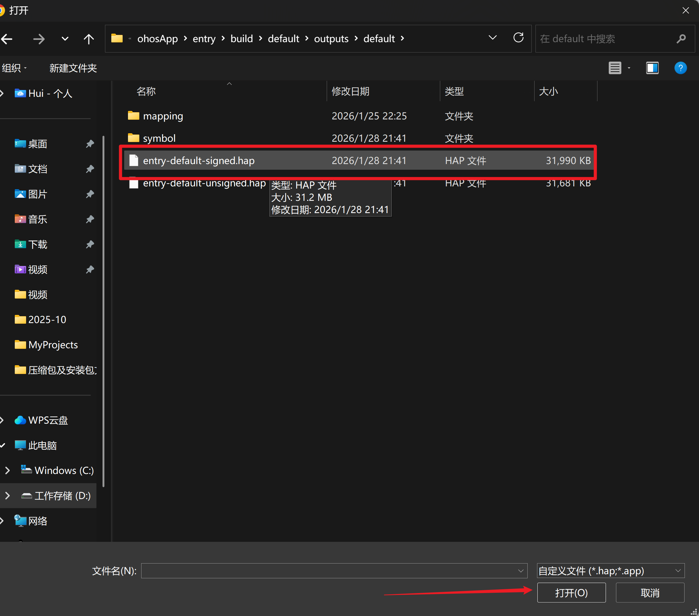Viewport: 699px width, 616px height.
Task: Refresh the default folder listing
Action: point(518,38)
